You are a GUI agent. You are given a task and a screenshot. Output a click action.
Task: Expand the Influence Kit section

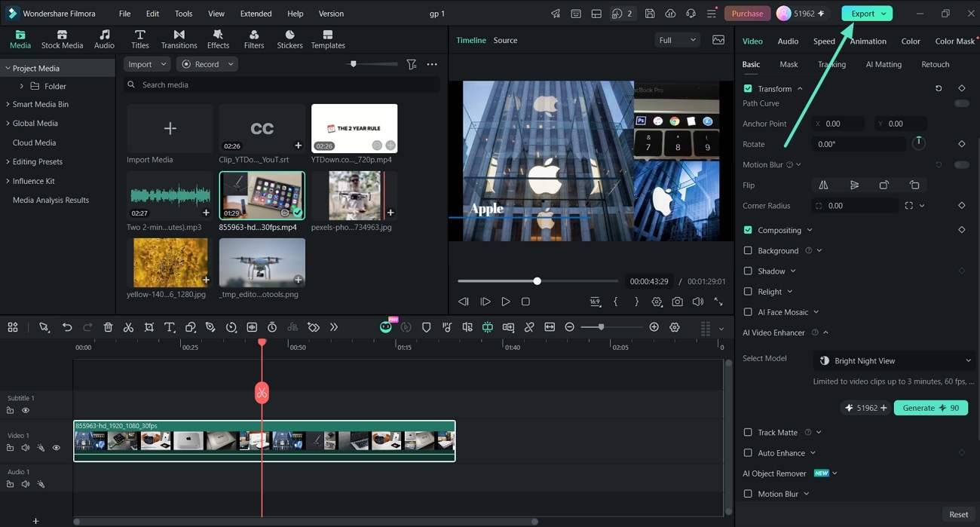click(8, 181)
